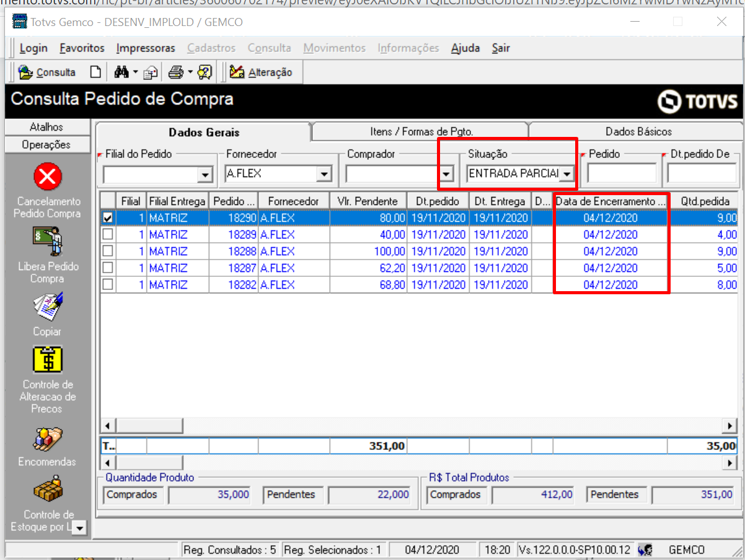Click the Dt. Entrega column header
This screenshot has height=560, width=745.
click(x=500, y=201)
